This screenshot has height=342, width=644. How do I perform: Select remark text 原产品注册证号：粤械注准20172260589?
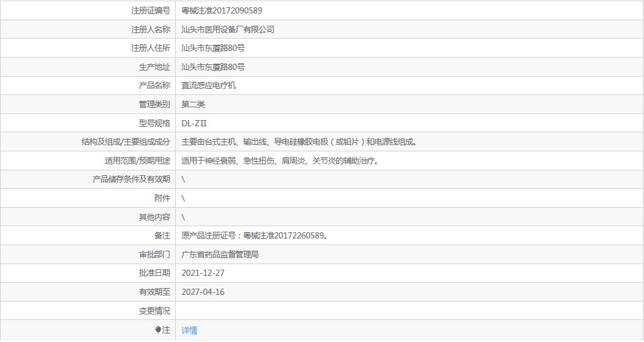tap(255, 235)
